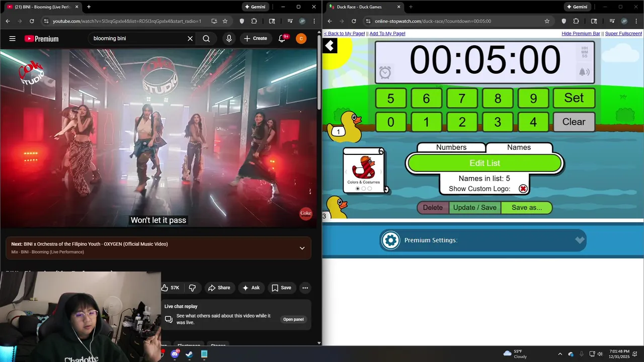Click the alarm clock icon on timer

click(385, 73)
